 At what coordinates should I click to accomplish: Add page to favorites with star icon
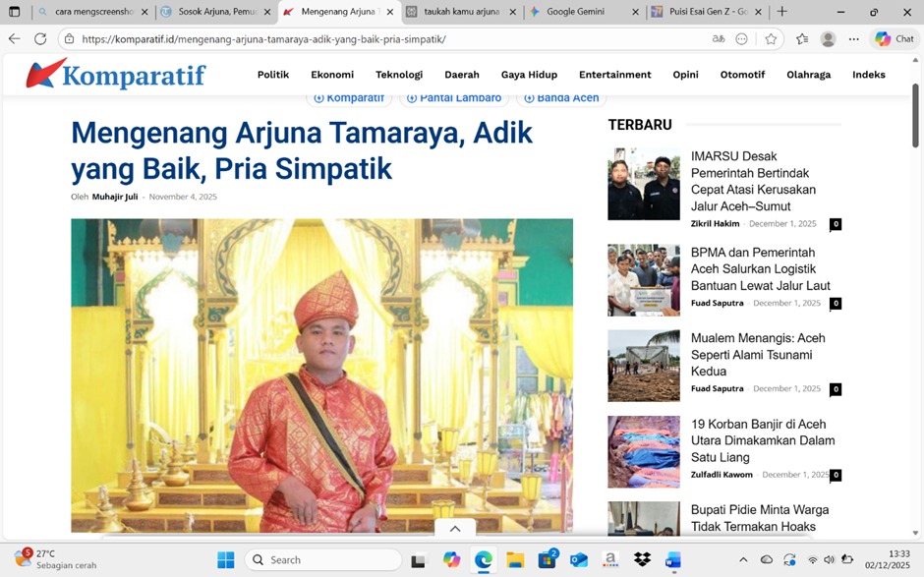click(772, 39)
